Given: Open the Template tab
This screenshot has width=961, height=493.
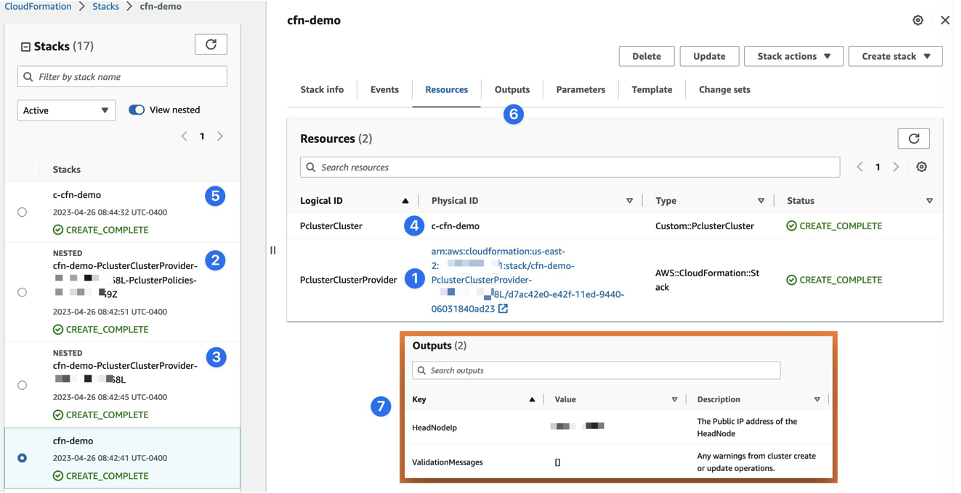Looking at the screenshot, I should pyautogui.click(x=652, y=90).
